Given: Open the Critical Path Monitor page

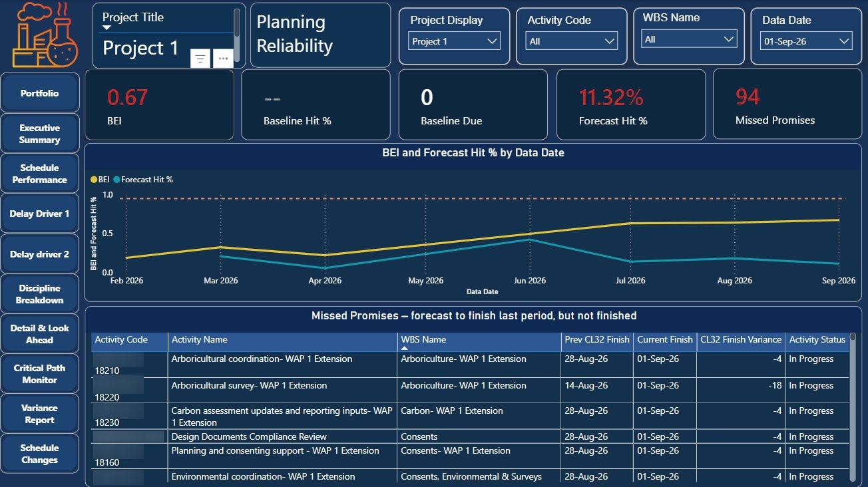Looking at the screenshot, I should point(40,374).
